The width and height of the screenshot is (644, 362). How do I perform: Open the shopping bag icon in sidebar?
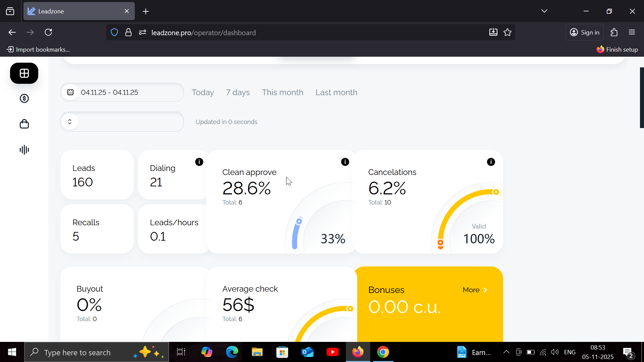click(24, 124)
